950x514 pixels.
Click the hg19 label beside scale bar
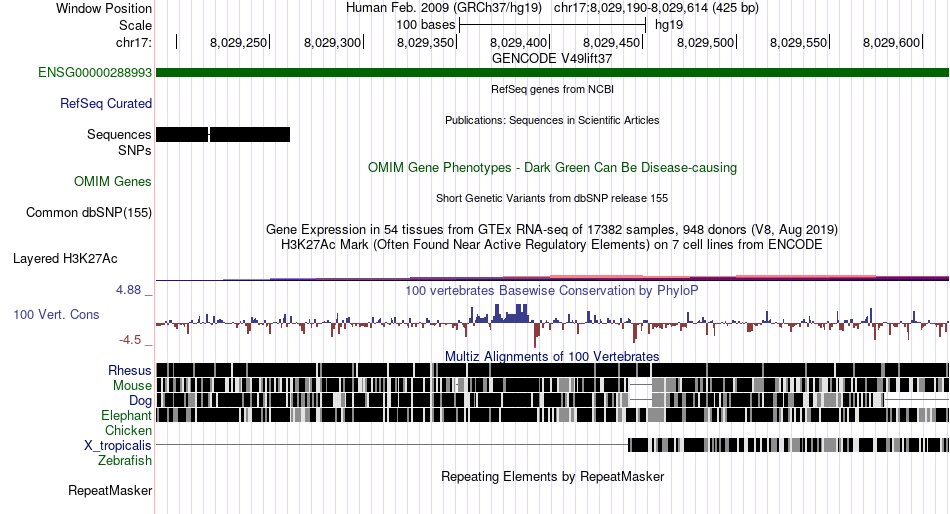[669, 25]
